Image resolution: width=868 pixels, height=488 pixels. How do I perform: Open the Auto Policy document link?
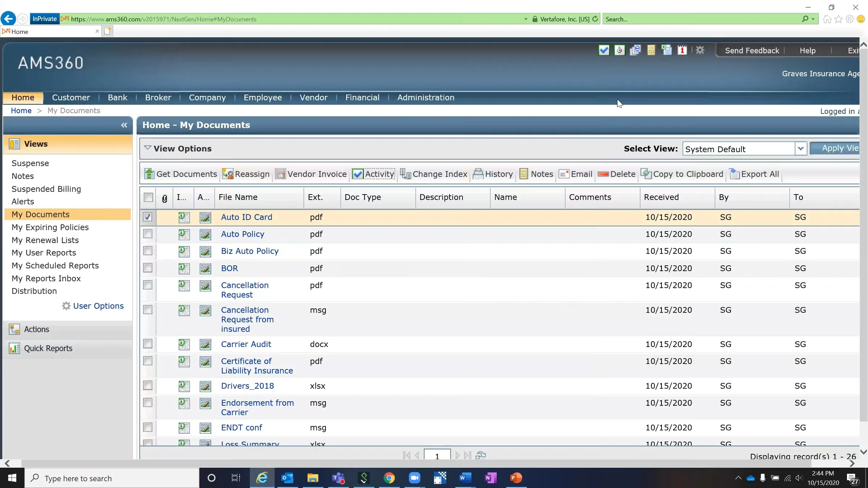pyautogui.click(x=242, y=234)
